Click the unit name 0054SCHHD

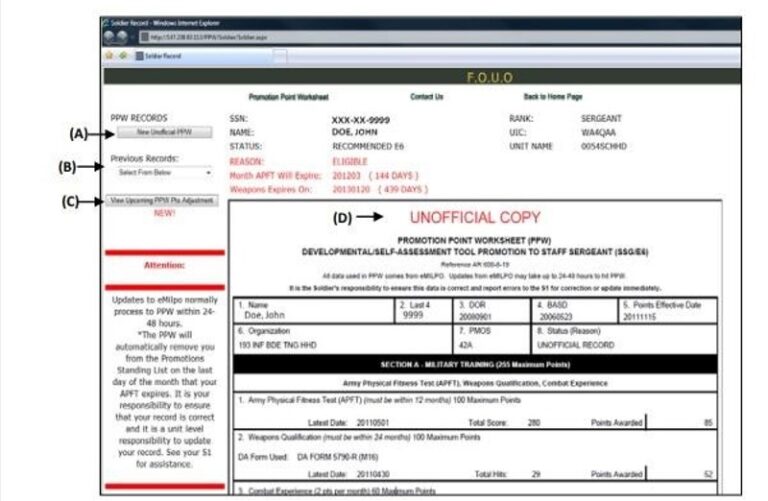603,146
